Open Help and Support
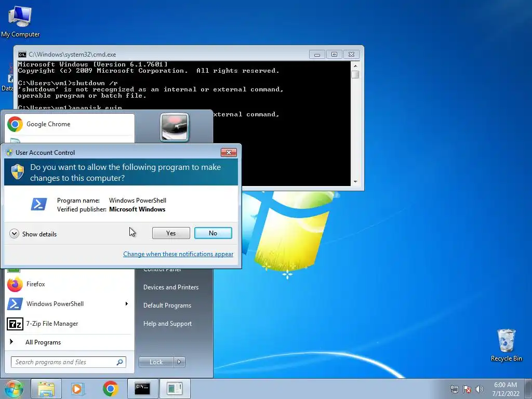Screen dimensions: 532x399 tap(168, 324)
